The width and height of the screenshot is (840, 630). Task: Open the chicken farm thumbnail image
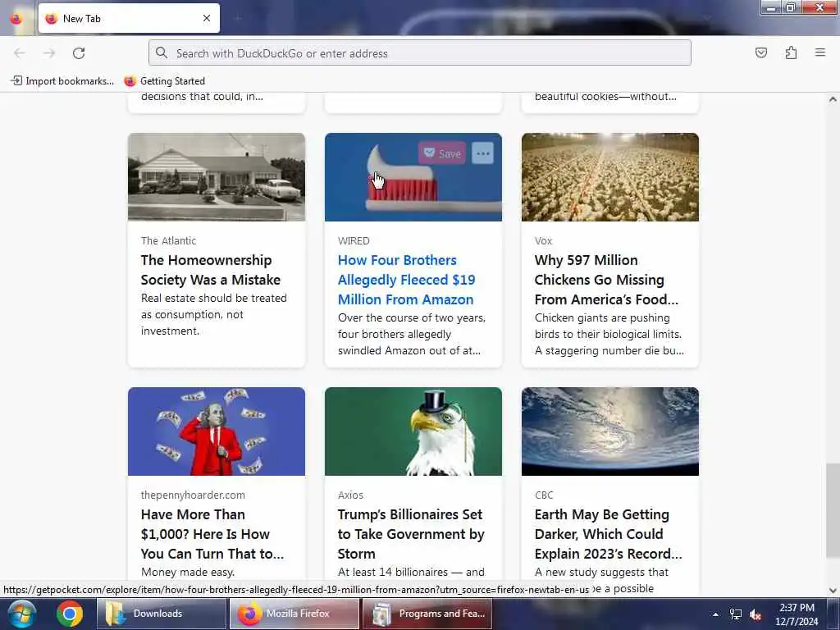pos(610,177)
